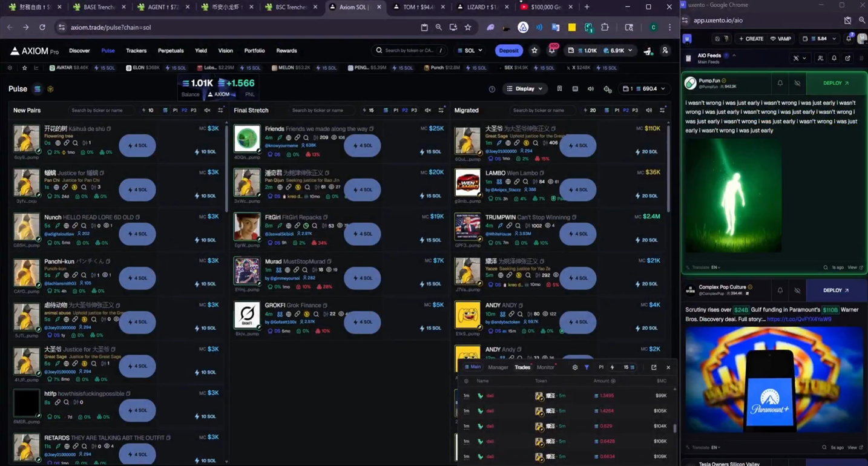This screenshot has height=466, width=868.
Task: Open settings gear in the trades tracker panel
Action: 575,367
